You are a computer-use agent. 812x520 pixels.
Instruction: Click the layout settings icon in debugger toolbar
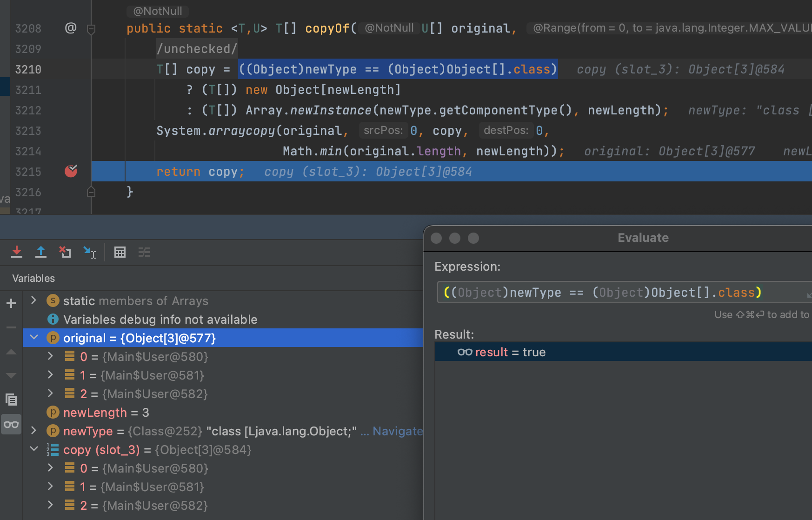click(144, 252)
